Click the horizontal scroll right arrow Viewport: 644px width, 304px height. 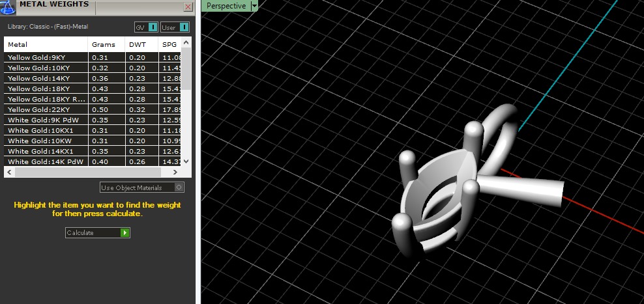(175, 173)
